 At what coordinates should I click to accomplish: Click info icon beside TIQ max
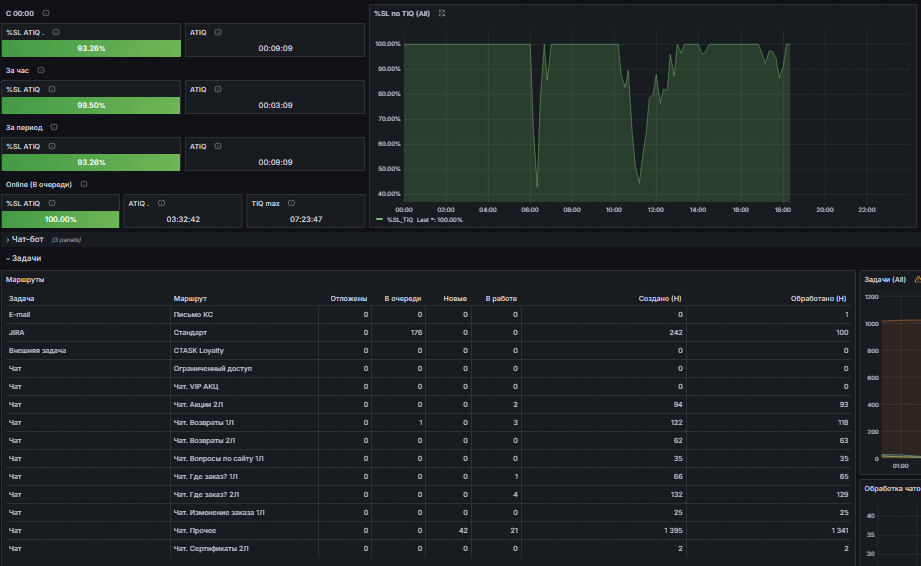point(291,203)
